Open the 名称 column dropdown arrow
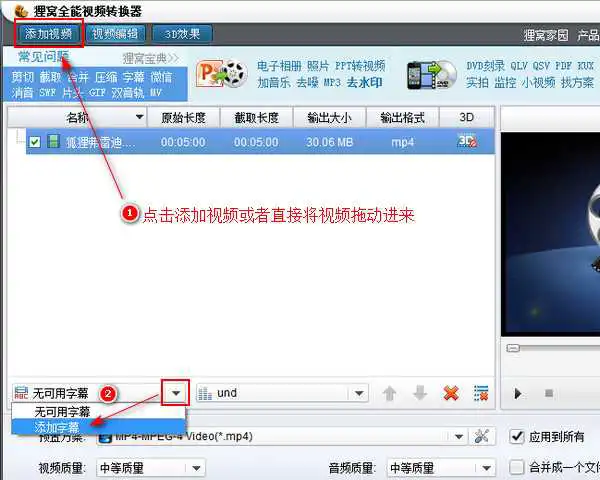The image size is (600, 480). pos(140,117)
